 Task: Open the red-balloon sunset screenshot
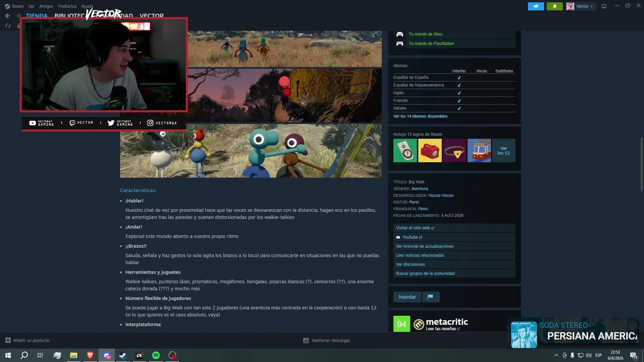pos(285,96)
